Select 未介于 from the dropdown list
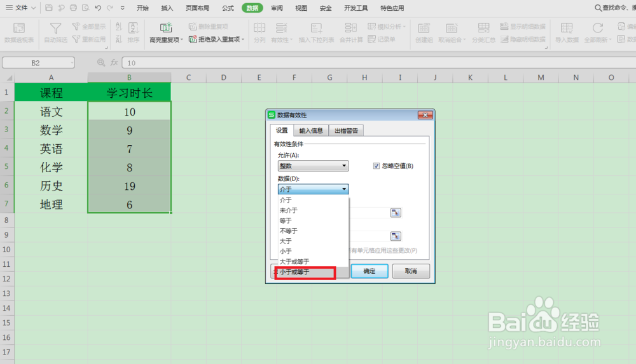This screenshot has height=364, width=636. pyautogui.click(x=313, y=210)
